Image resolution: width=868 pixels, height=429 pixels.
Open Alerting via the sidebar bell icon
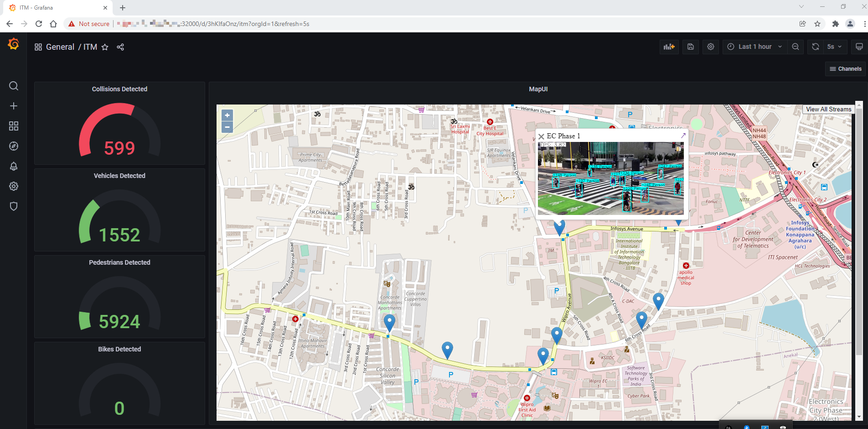14,166
